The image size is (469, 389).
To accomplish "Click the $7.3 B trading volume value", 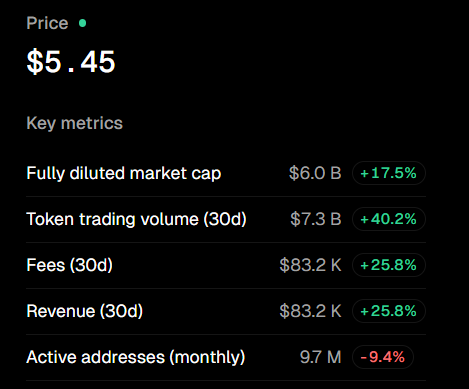I will (316, 219).
